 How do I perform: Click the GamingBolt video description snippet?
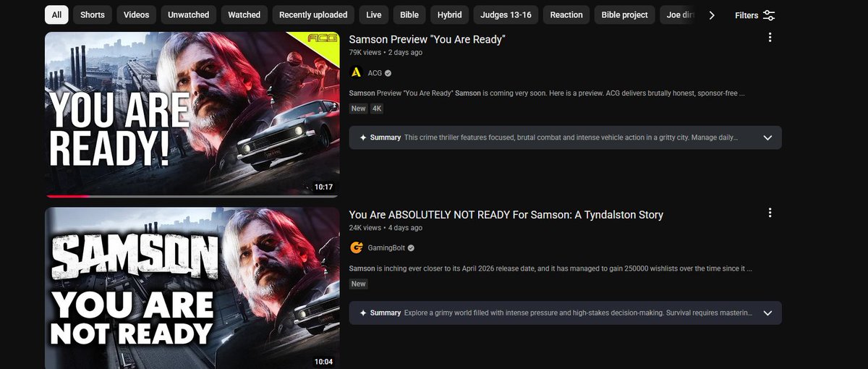pos(551,268)
